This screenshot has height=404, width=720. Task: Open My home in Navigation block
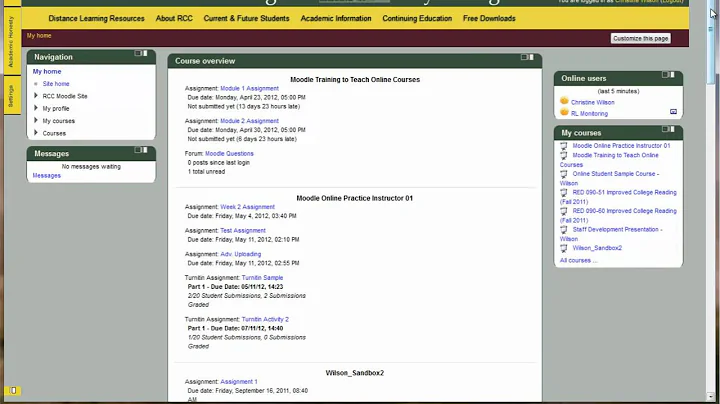click(x=47, y=72)
